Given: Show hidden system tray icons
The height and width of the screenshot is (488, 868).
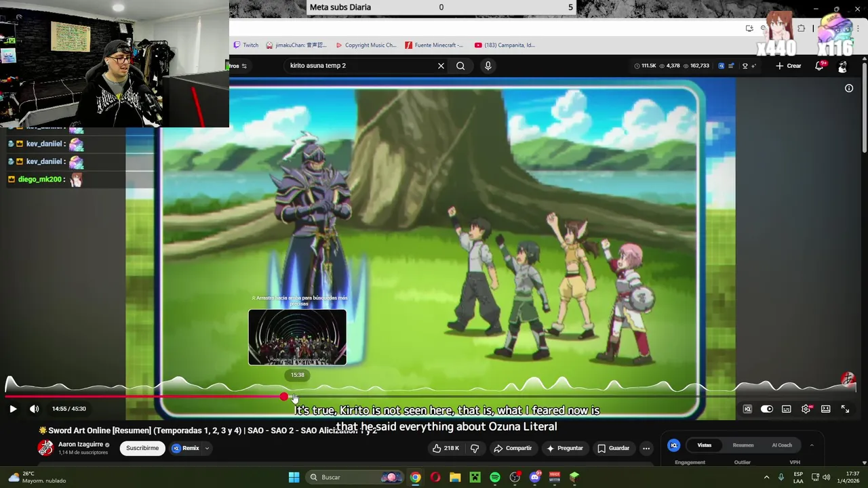Looking at the screenshot, I should coord(766,477).
